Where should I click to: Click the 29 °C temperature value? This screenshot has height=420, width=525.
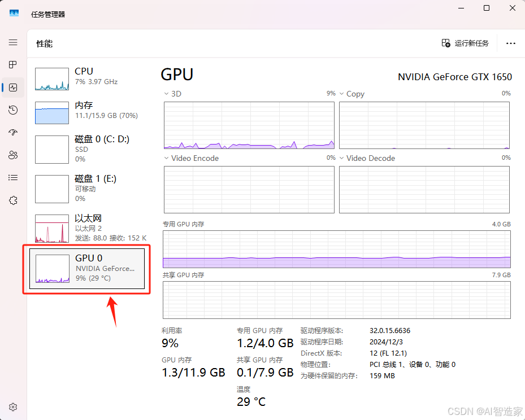(x=251, y=401)
